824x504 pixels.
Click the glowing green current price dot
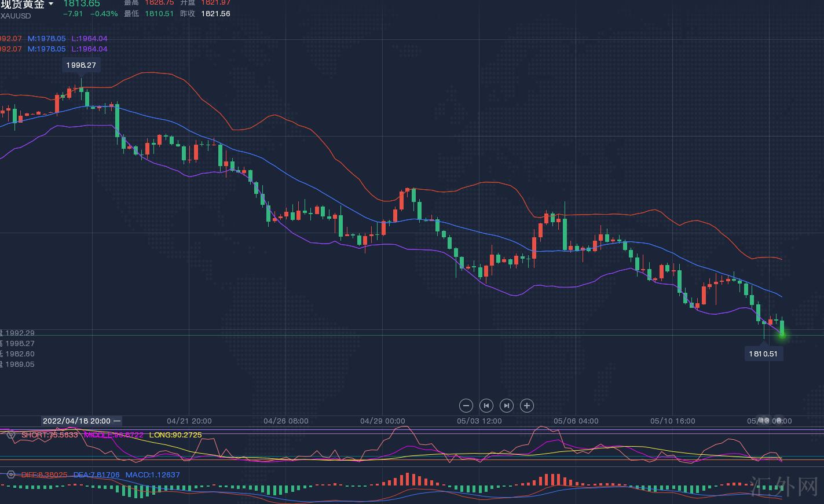pyautogui.click(x=782, y=334)
